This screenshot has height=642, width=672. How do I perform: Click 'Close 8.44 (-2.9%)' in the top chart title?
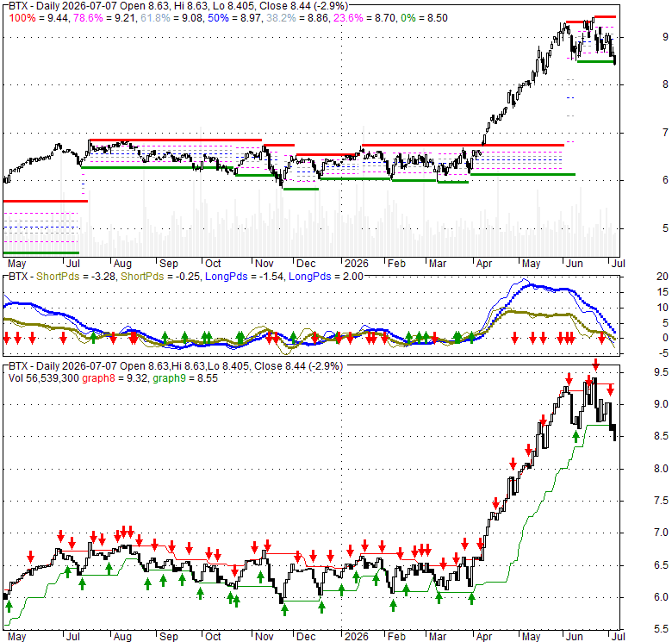[x=304, y=6]
